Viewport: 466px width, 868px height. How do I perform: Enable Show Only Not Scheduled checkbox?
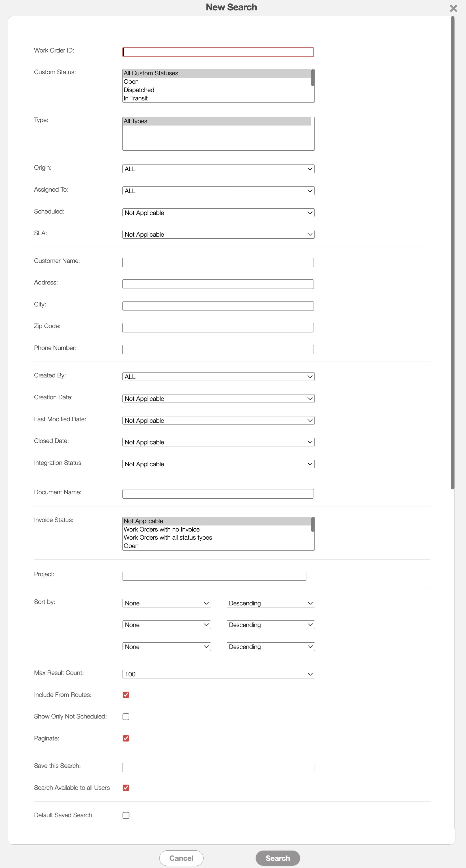pos(126,717)
